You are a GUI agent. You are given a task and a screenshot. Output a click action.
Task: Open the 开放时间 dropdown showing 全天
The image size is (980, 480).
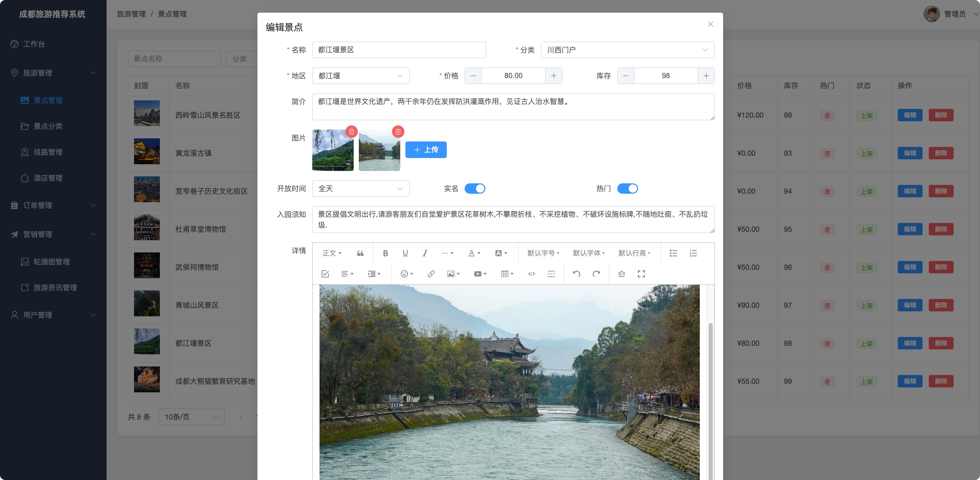(361, 189)
